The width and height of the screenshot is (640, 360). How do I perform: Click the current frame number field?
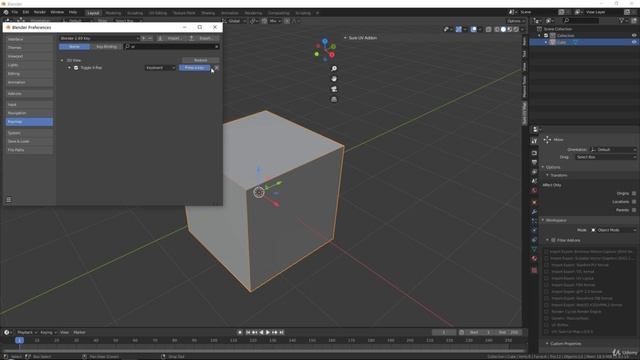coord(444,333)
